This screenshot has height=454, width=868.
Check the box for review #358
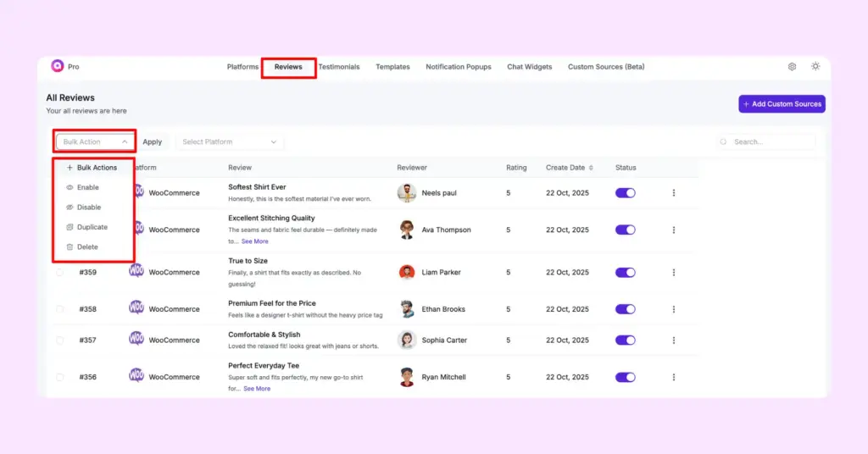coord(60,309)
